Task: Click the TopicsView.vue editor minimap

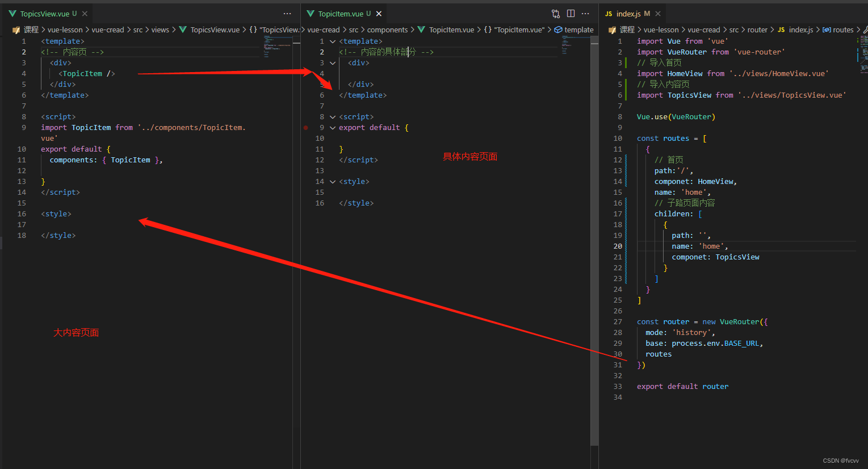Action: (277, 47)
